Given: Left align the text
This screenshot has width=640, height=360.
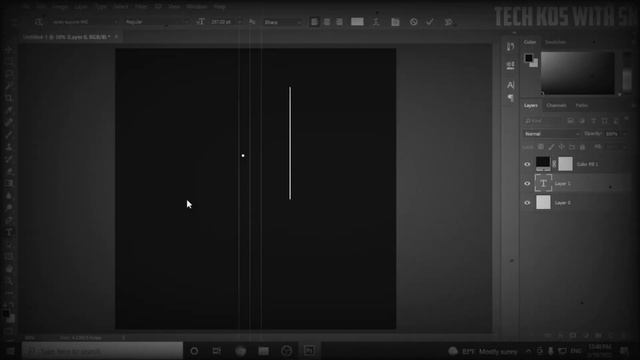Looking at the screenshot, I should point(314,22).
